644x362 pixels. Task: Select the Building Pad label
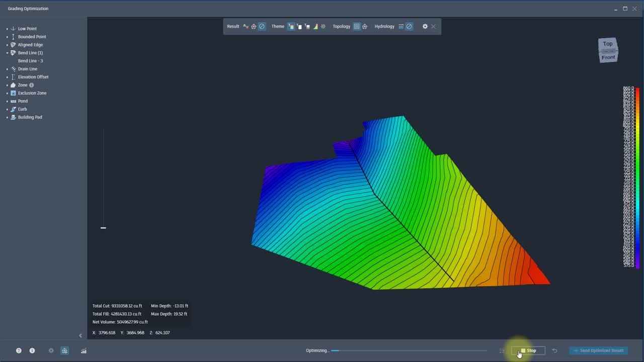pyautogui.click(x=30, y=117)
